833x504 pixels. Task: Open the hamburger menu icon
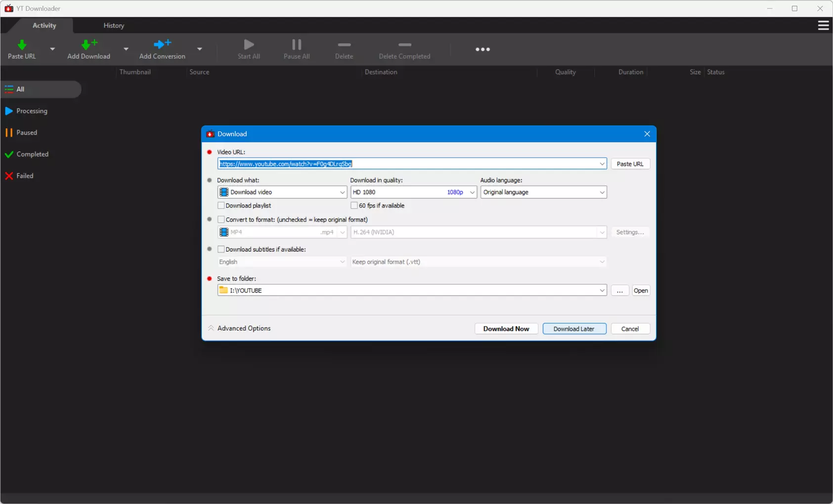click(x=823, y=25)
